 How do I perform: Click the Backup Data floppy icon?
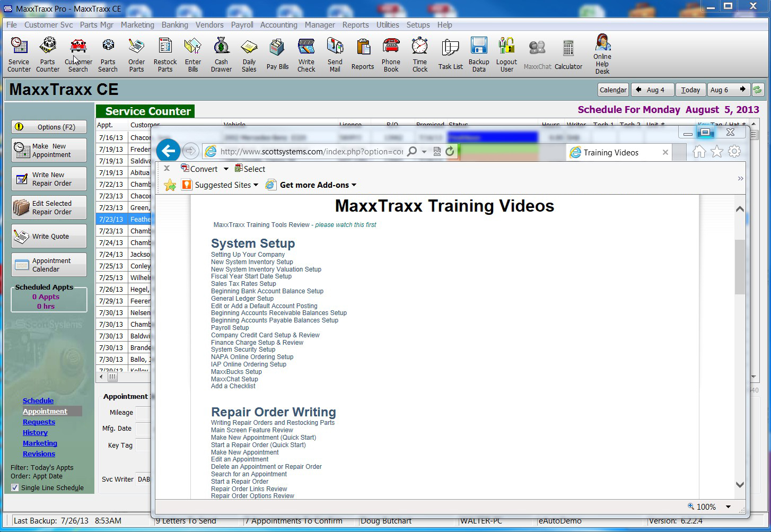(x=479, y=54)
